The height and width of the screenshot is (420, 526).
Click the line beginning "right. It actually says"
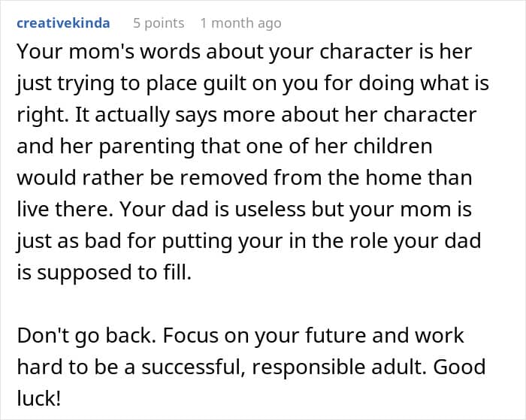pos(246,115)
